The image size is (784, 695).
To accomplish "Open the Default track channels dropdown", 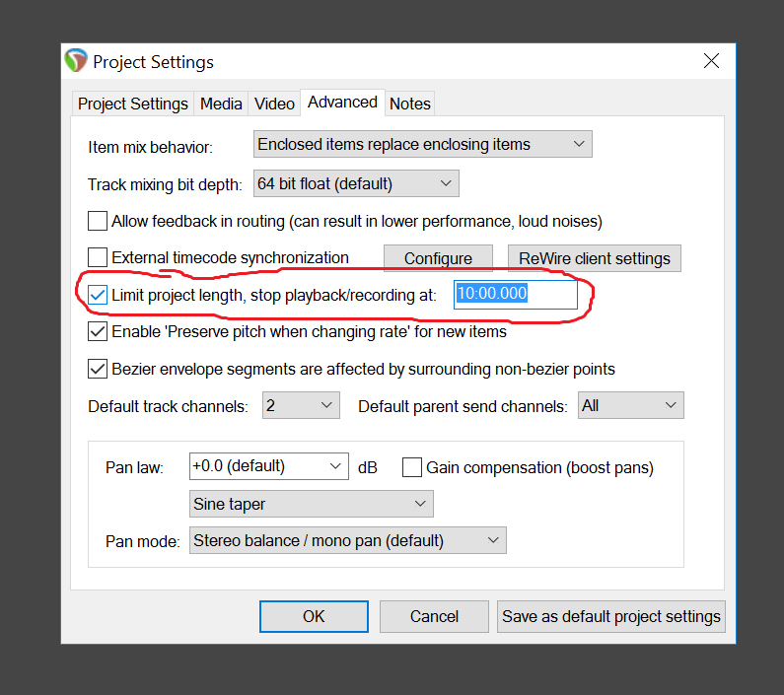I will click(301, 405).
